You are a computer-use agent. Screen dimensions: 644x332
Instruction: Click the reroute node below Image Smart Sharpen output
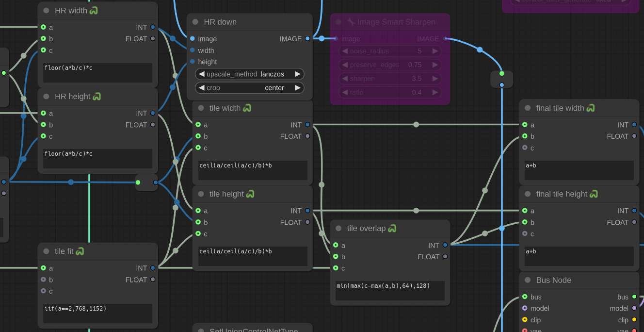click(501, 79)
